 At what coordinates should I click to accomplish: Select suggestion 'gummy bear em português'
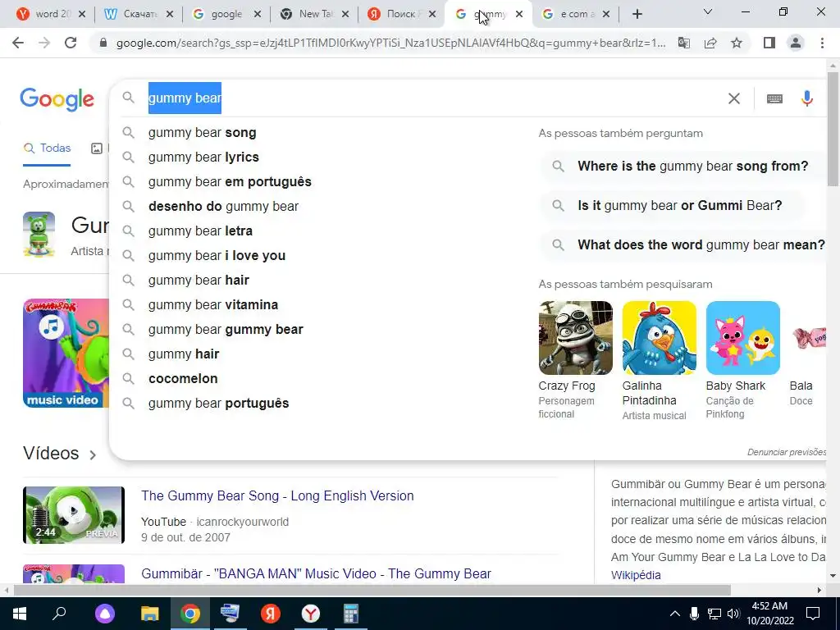pyautogui.click(x=230, y=182)
